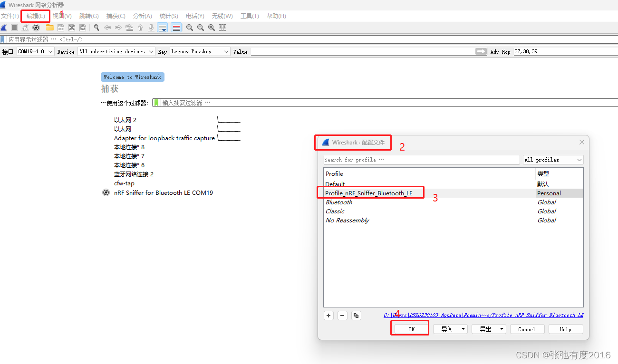Close this capture file toolbar icon

pos(72,28)
